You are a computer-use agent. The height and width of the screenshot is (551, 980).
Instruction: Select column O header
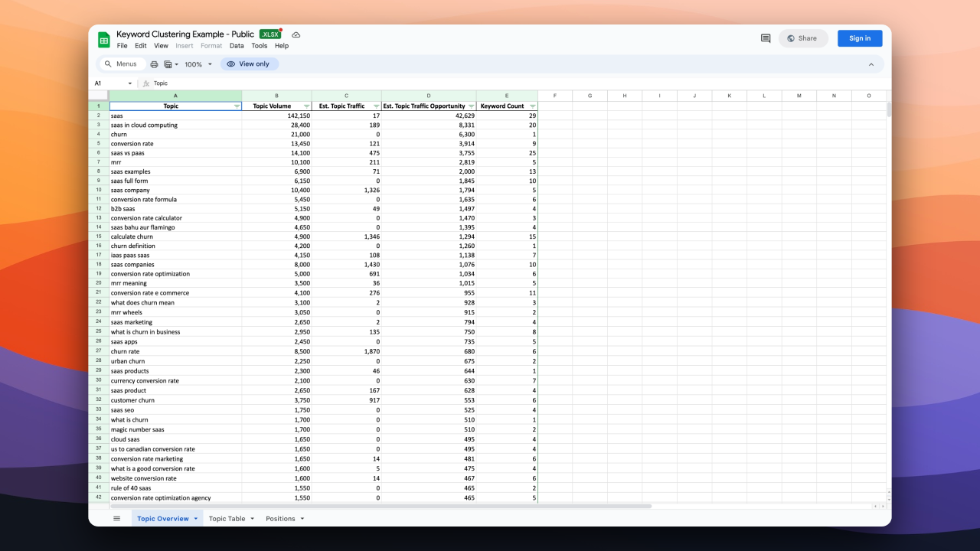pyautogui.click(x=868, y=96)
